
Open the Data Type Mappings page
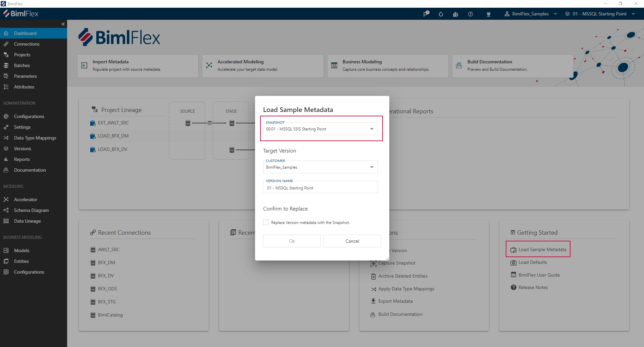35,138
